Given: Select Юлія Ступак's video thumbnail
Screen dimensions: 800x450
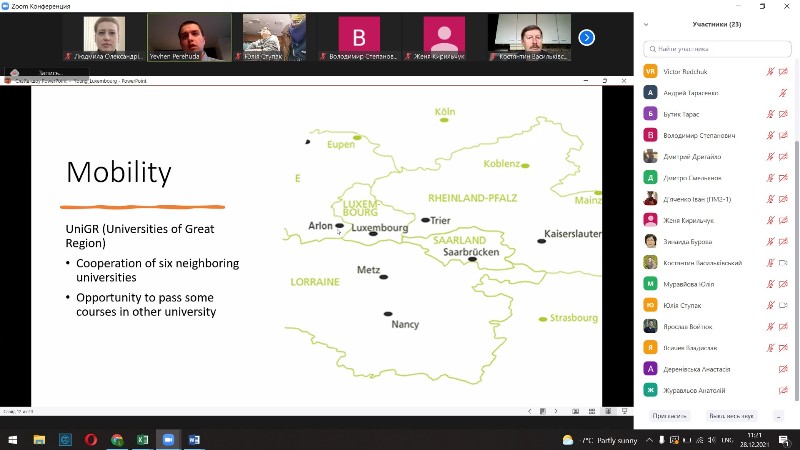Looking at the screenshot, I should [274, 38].
